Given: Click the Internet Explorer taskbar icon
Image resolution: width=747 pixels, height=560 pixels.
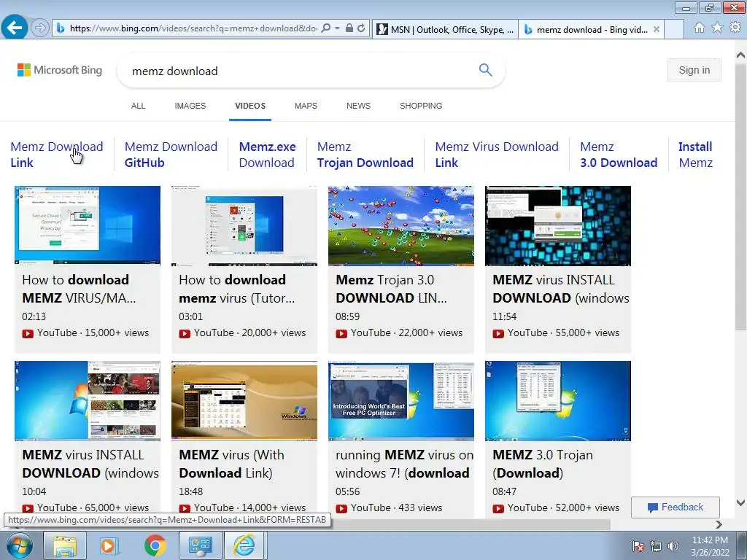Looking at the screenshot, I should 244,545.
